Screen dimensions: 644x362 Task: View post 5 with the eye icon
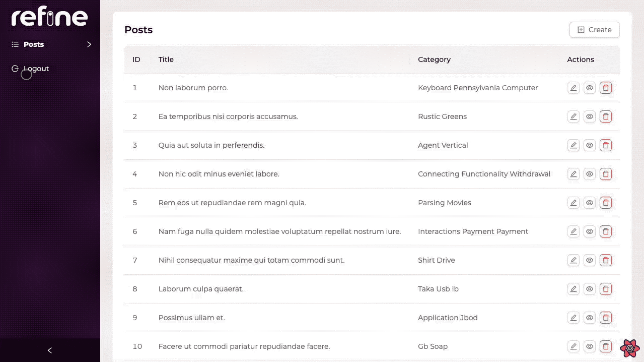(x=590, y=203)
